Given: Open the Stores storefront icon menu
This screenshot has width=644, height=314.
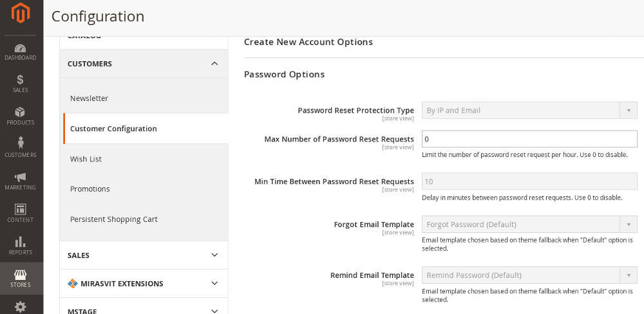Looking at the screenshot, I should [x=21, y=279].
